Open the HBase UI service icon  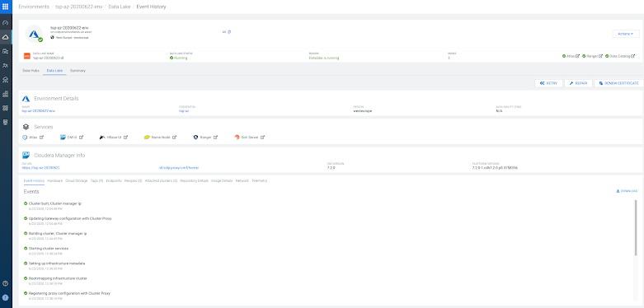tap(102, 138)
